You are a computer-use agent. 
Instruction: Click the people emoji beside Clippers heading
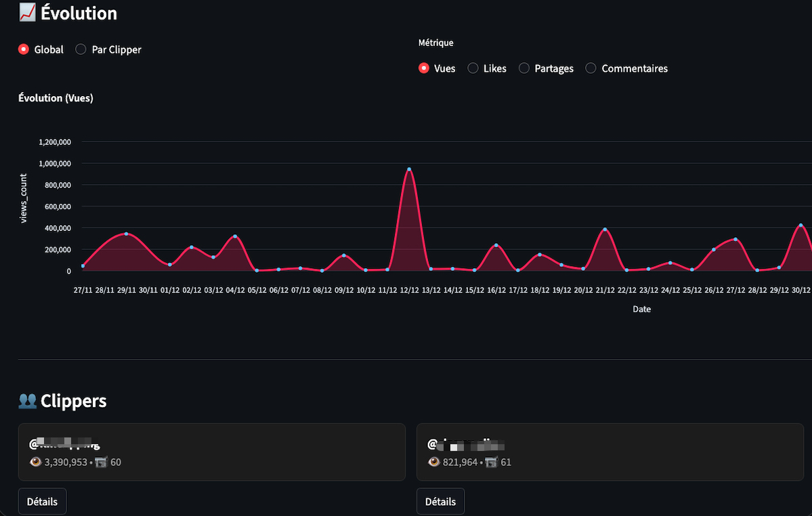click(x=27, y=401)
